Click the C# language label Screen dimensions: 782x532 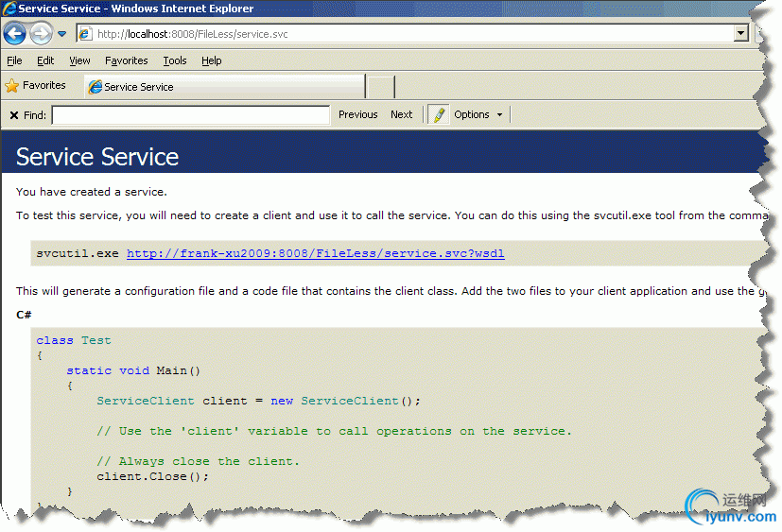24,315
